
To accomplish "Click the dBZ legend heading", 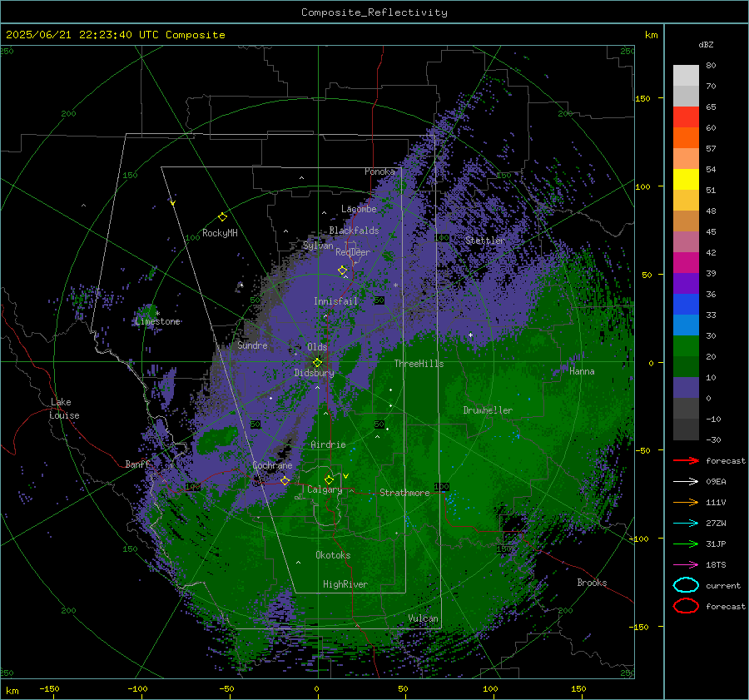I will 706,44.
